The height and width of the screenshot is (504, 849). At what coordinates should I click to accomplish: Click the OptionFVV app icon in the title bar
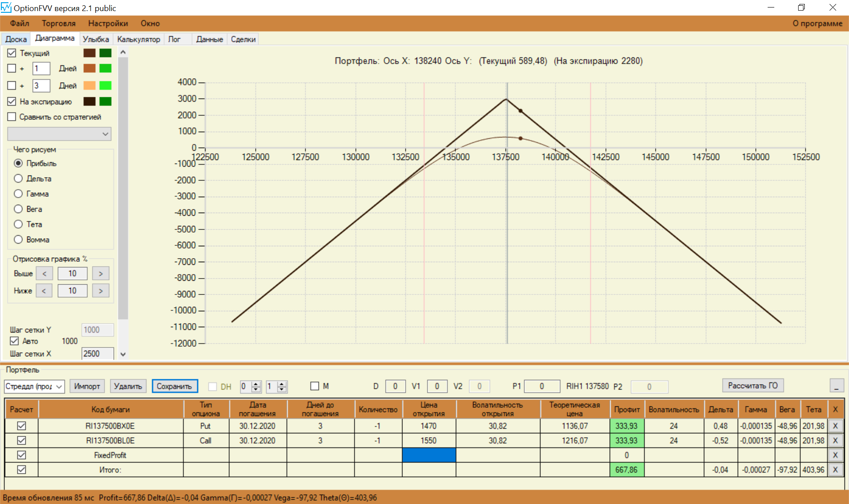pos(6,8)
